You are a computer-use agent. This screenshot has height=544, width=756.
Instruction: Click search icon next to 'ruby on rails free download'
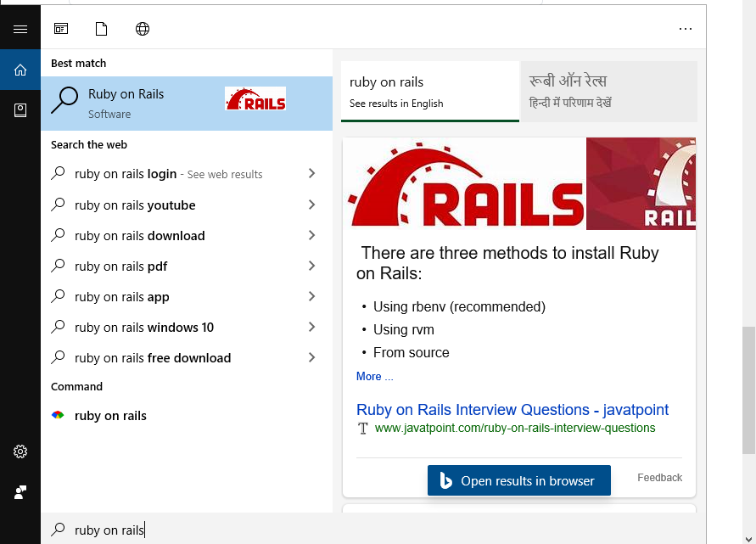(58, 357)
